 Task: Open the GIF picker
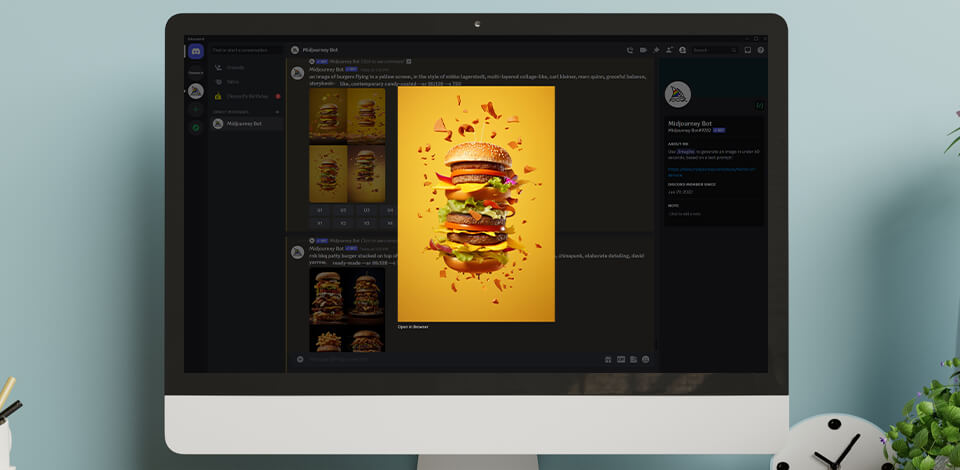(621, 359)
